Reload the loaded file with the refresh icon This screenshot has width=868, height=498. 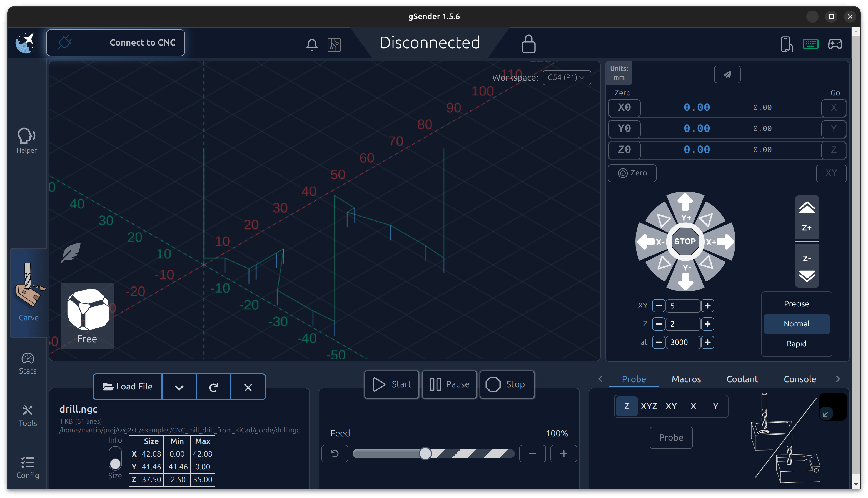pos(214,387)
